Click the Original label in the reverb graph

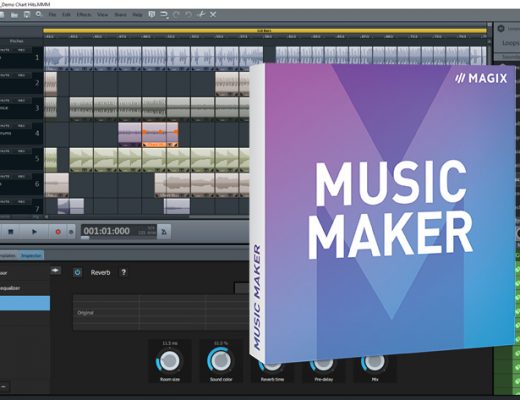(85, 313)
